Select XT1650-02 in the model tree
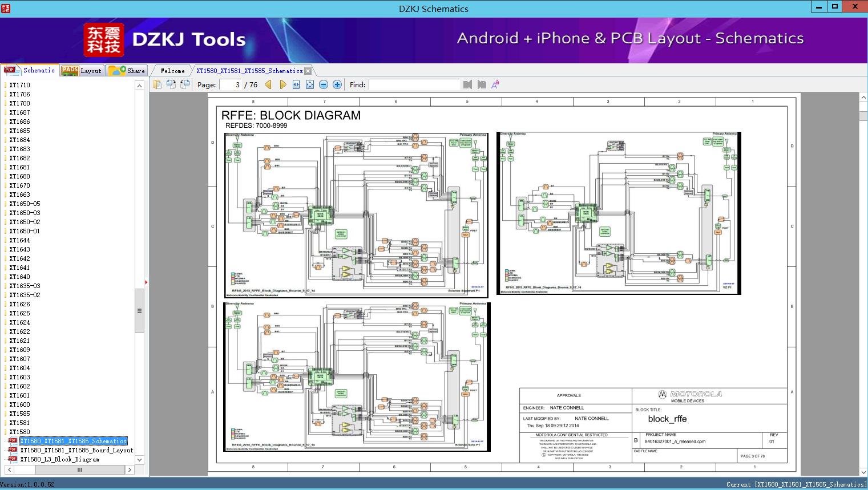Image resolution: width=868 pixels, height=490 pixels. tap(25, 222)
